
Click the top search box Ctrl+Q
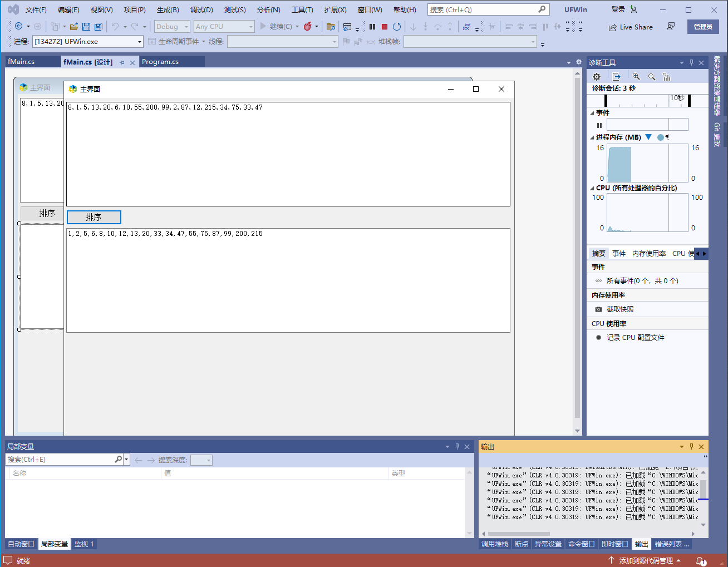[488, 9]
